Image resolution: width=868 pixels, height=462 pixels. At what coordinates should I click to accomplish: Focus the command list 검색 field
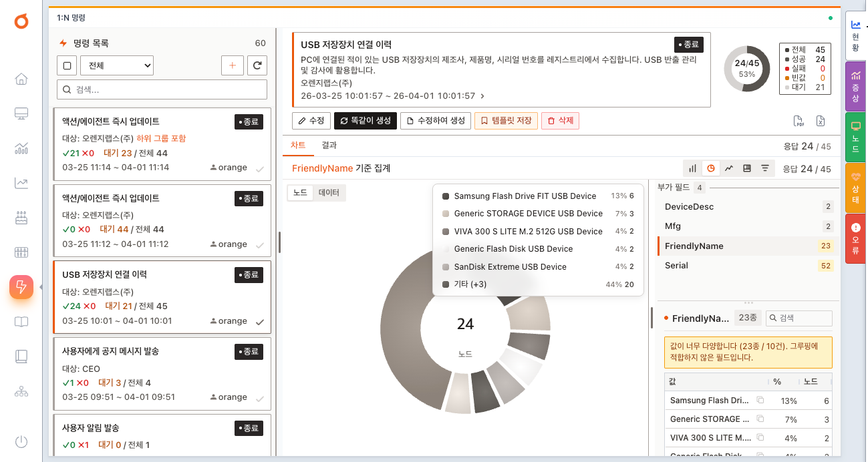tap(162, 89)
